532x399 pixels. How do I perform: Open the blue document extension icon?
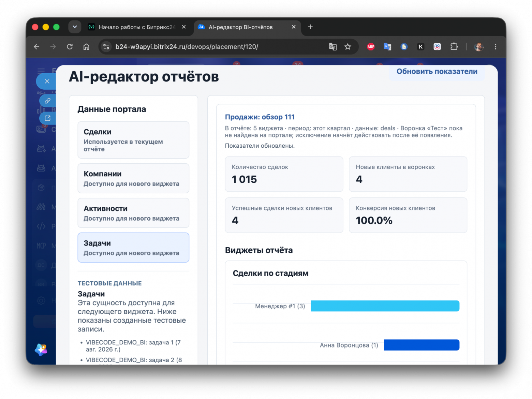(404, 47)
